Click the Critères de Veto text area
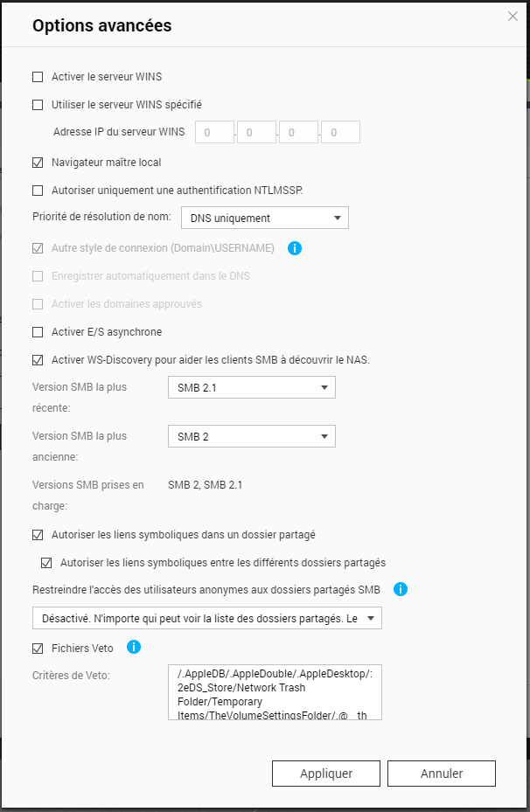Screen dimensions: 530x812 click(x=275, y=691)
